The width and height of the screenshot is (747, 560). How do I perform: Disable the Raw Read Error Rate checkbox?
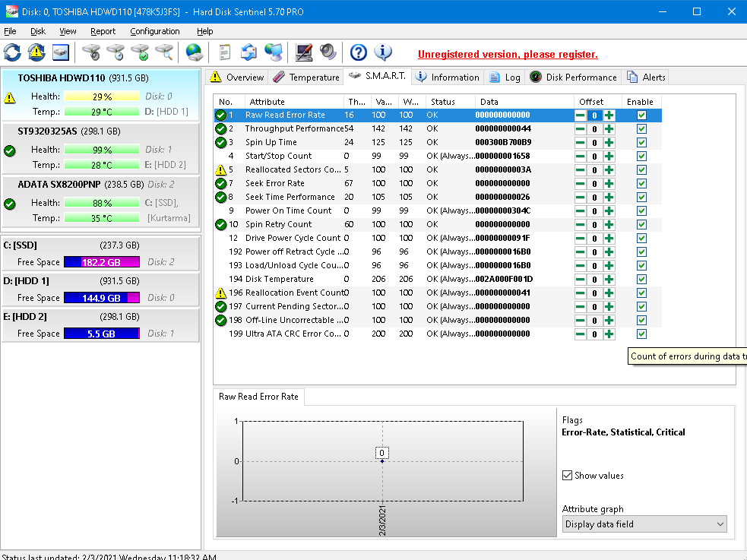click(641, 115)
